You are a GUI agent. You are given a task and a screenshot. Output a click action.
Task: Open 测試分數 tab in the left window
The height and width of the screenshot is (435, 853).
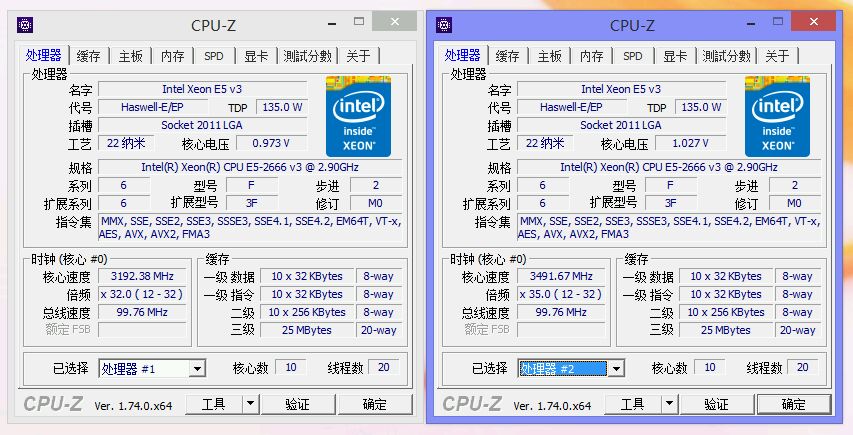(x=307, y=56)
